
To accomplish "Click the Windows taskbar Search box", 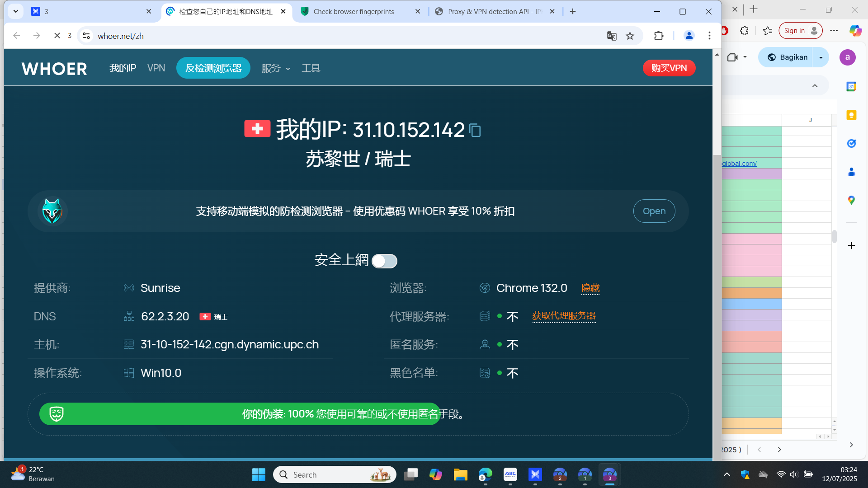I will tap(335, 474).
